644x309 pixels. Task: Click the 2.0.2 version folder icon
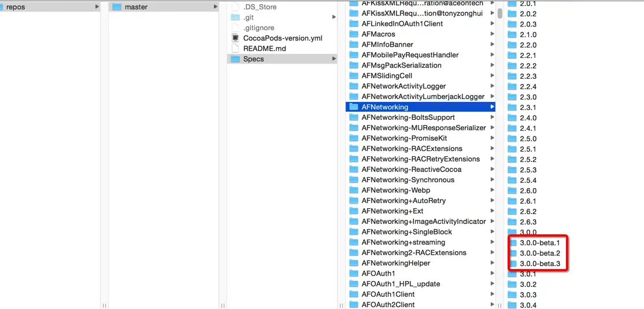512,13
